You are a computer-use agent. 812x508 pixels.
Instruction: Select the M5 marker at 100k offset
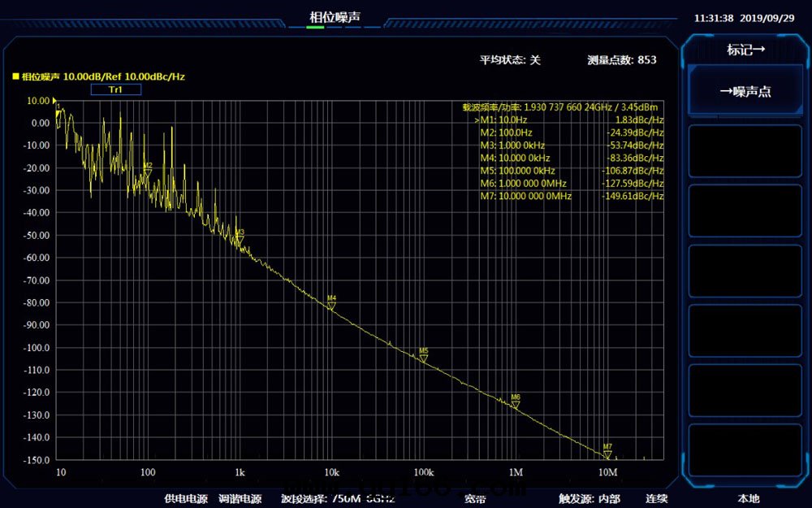[x=423, y=358]
